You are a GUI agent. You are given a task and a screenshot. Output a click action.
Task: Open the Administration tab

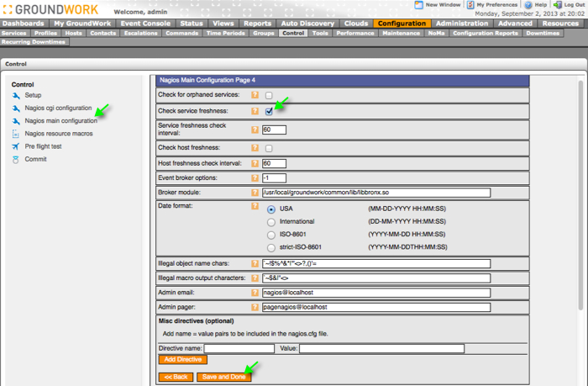pos(462,24)
